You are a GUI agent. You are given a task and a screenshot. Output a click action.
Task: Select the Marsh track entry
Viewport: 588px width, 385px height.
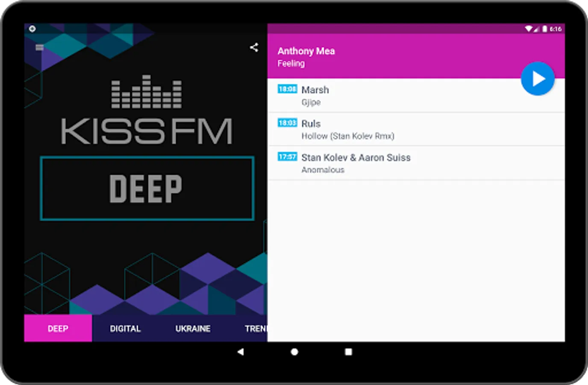pos(416,95)
